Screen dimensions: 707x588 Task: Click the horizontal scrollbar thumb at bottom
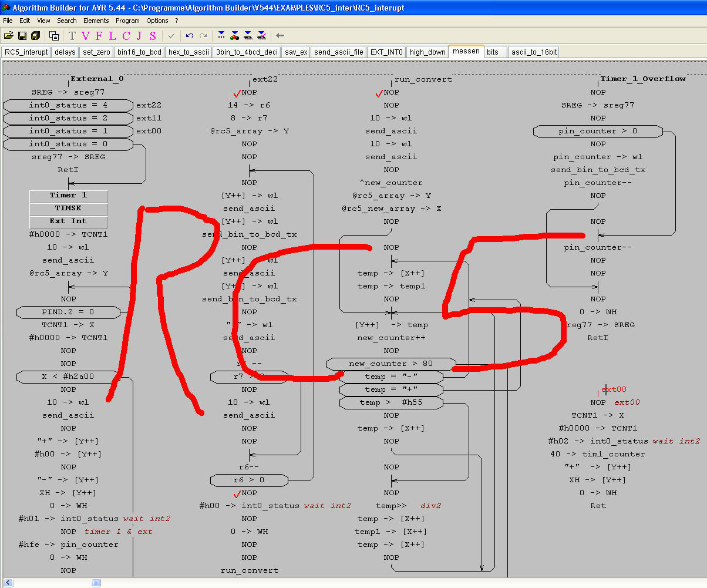(95, 583)
